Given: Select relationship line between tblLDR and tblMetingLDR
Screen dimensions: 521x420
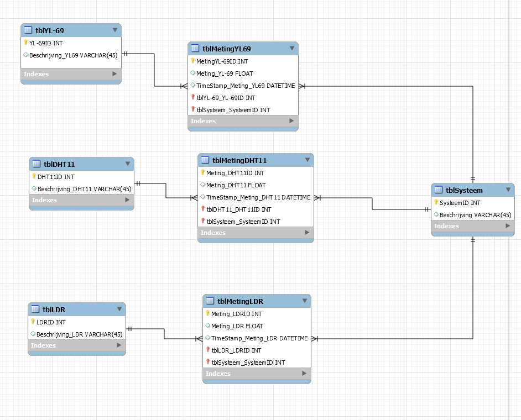Looking at the screenshot, I should (164, 334).
